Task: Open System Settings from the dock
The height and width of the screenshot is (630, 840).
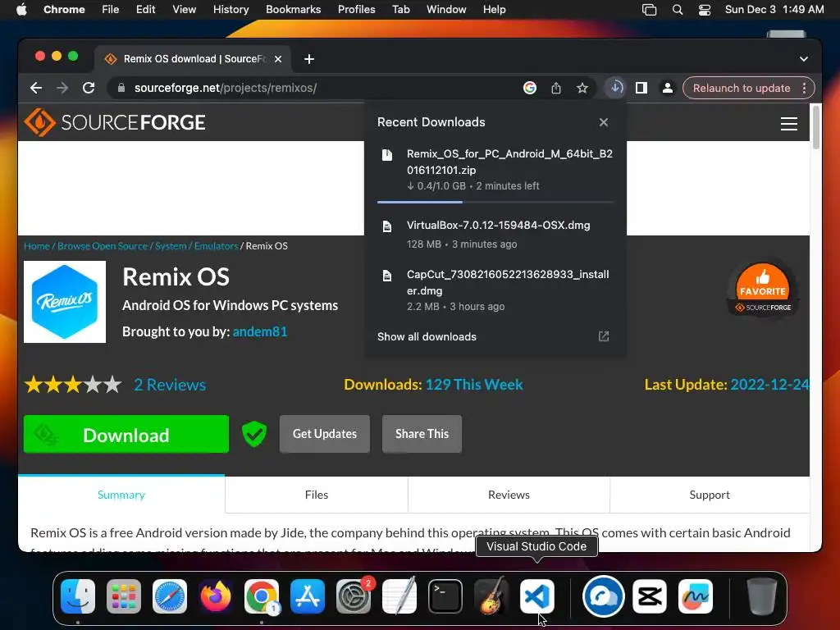Action: coord(354,596)
